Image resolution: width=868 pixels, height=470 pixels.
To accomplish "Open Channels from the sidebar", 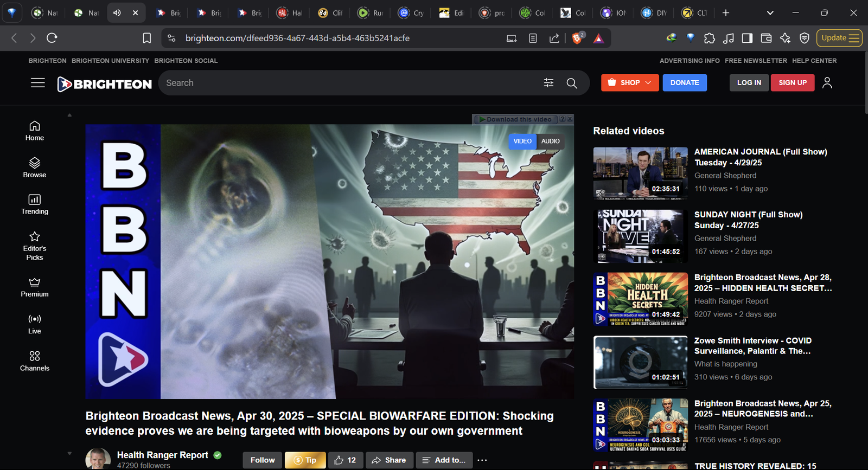I will click(35, 360).
